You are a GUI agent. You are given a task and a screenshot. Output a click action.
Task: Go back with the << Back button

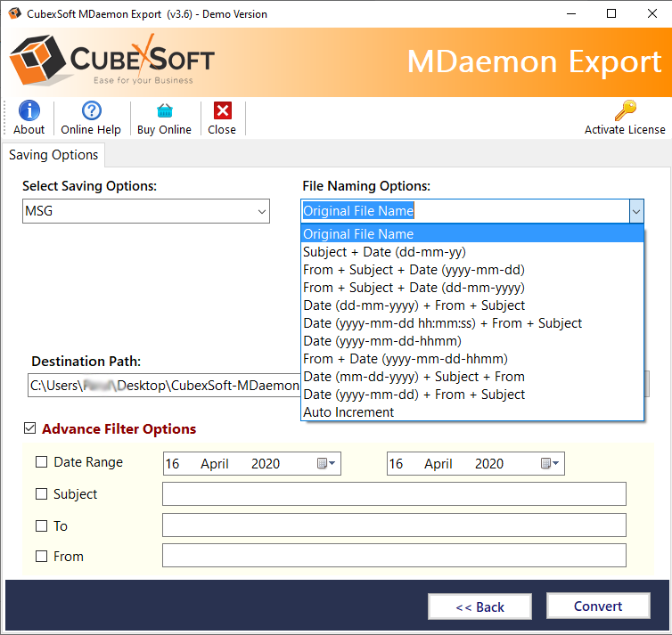pos(479,607)
